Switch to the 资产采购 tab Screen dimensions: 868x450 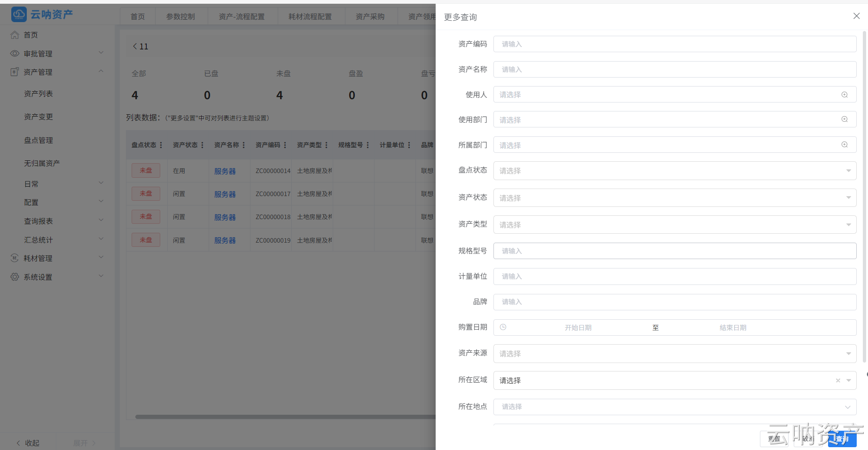(x=370, y=16)
